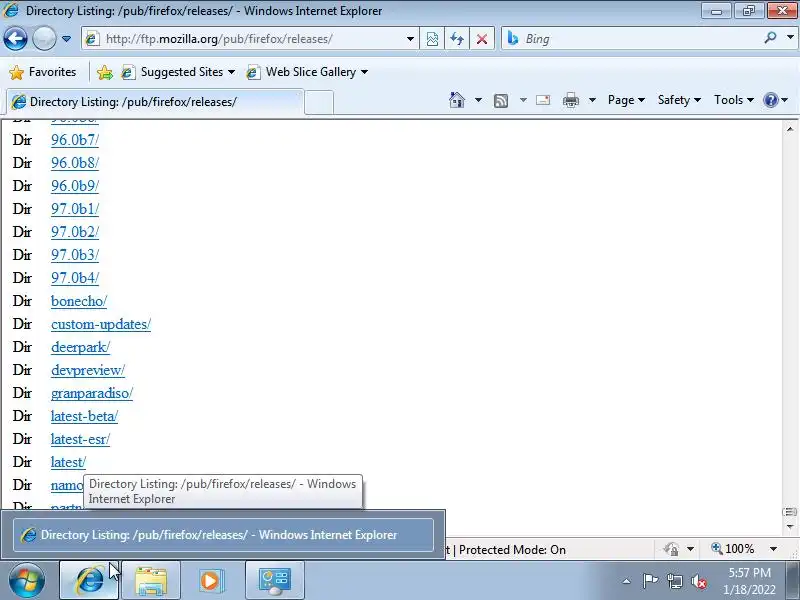The image size is (800, 600).
Task: Toggle Compatibility View icon
Action: pos(432,39)
